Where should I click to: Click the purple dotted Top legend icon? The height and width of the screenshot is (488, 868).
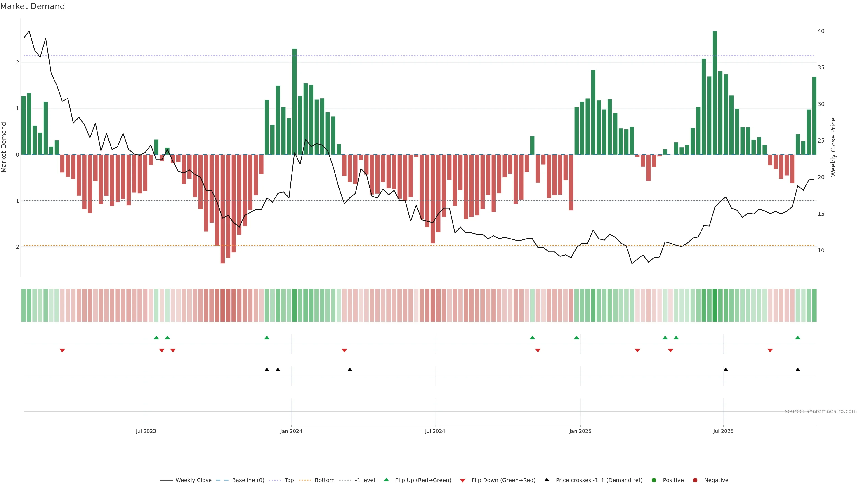(x=275, y=480)
